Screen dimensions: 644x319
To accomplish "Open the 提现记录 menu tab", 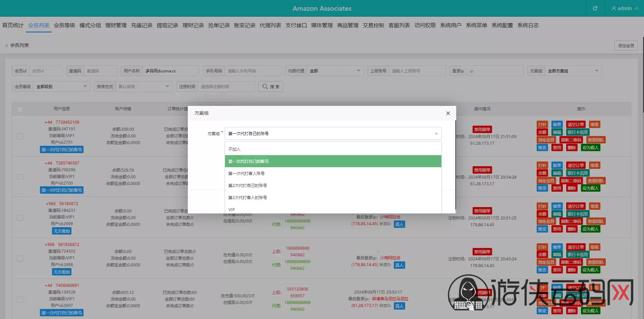I will click(x=167, y=25).
